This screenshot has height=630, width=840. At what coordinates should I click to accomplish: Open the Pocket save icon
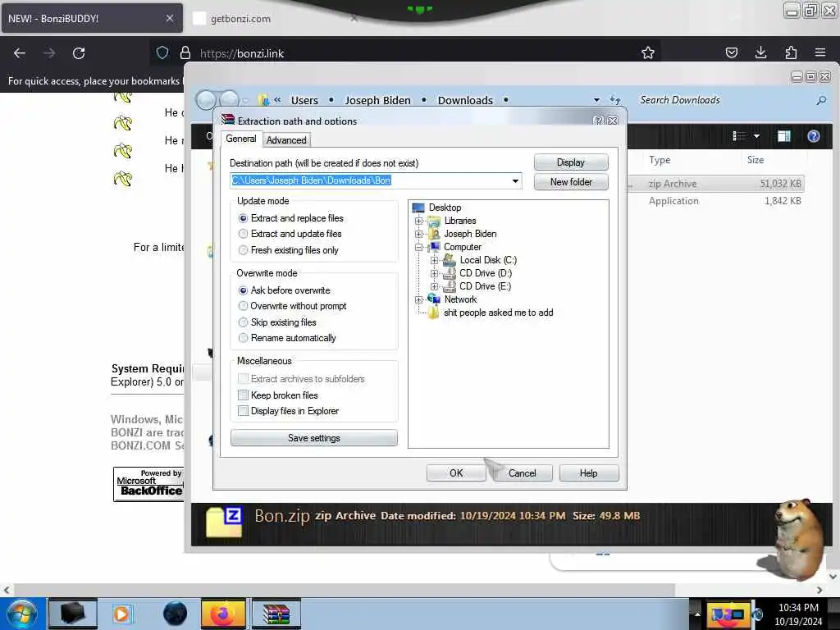731,52
